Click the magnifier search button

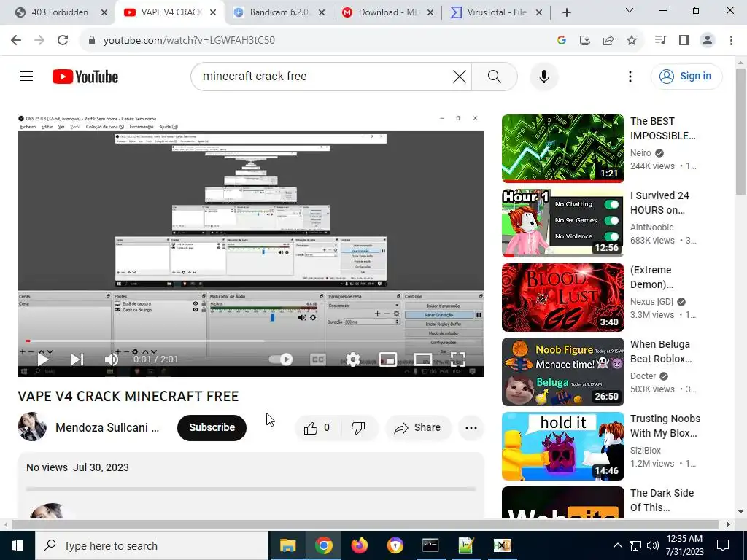pos(495,76)
